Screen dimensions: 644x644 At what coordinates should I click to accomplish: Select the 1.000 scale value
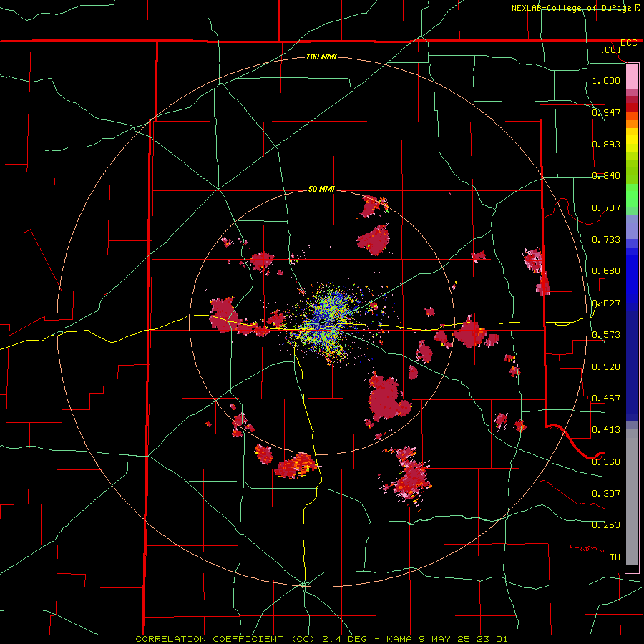click(x=606, y=80)
